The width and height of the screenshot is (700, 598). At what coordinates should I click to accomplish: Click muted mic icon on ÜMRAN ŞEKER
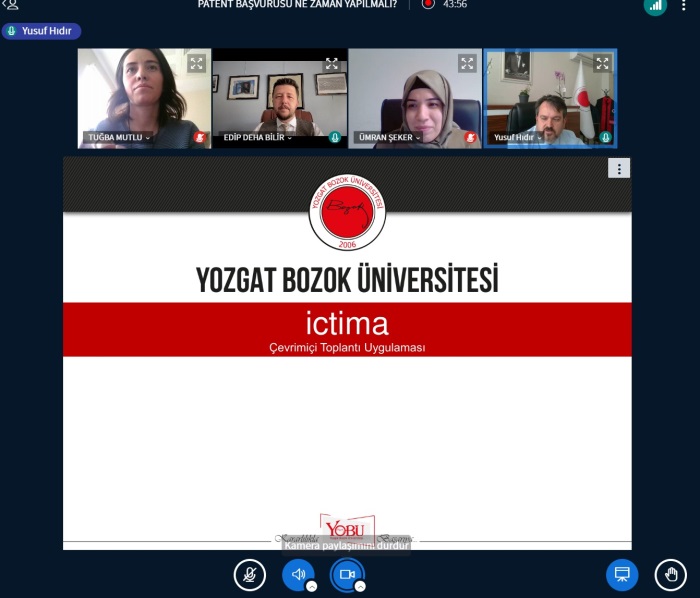470,137
